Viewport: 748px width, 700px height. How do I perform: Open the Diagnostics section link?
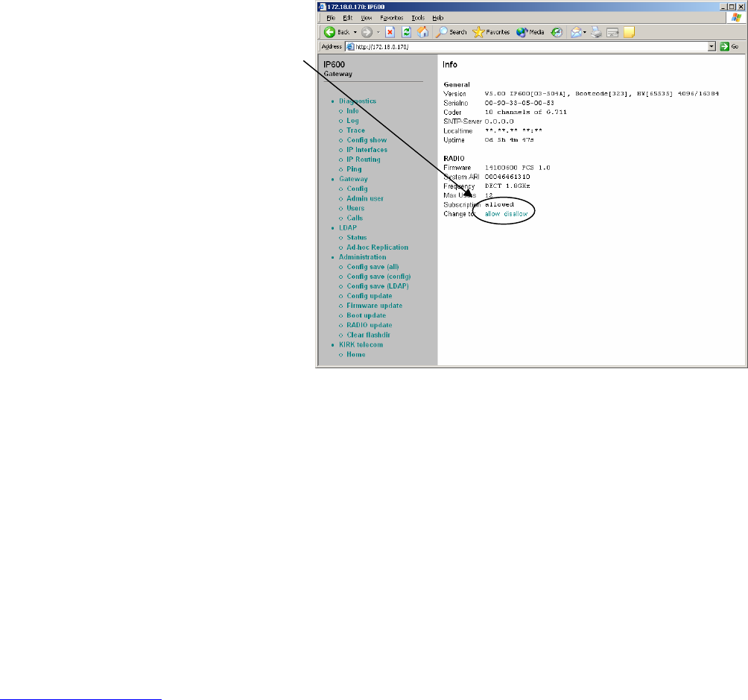358,101
